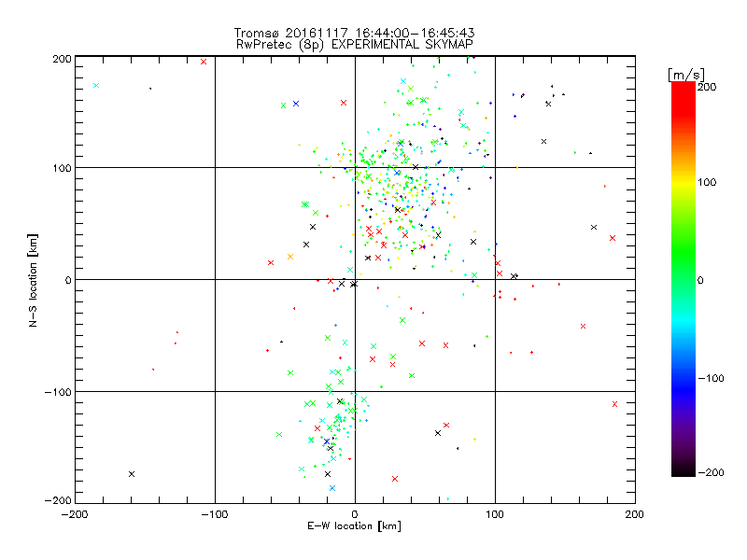Click the x-axis tick label "200"

point(635,514)
